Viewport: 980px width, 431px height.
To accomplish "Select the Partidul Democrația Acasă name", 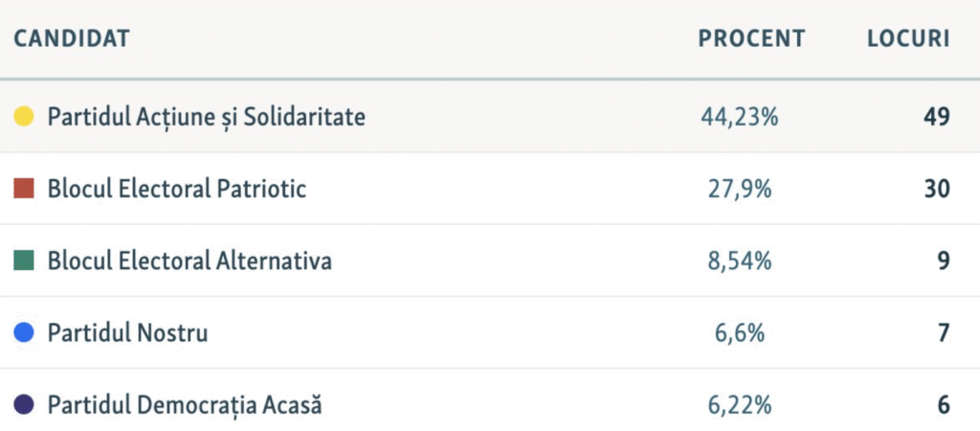I will coord(185,405).
